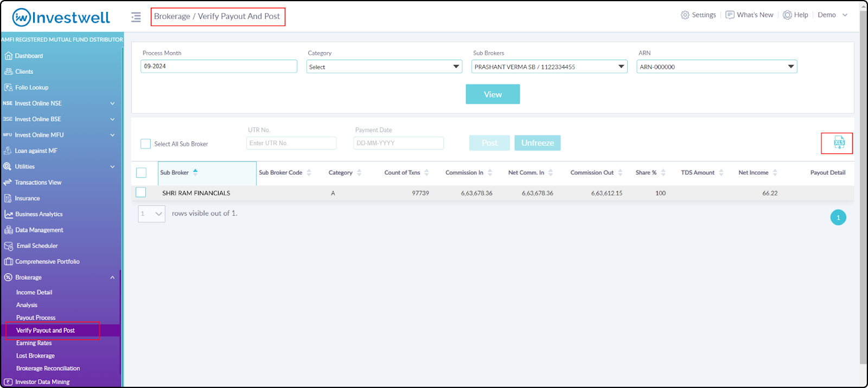Click the What's New icon
This screenshot has width=868, height=388.
730,15
